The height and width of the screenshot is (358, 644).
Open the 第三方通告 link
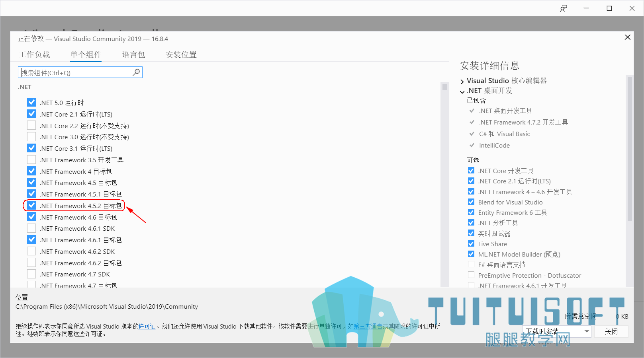(x=368, y=326)
